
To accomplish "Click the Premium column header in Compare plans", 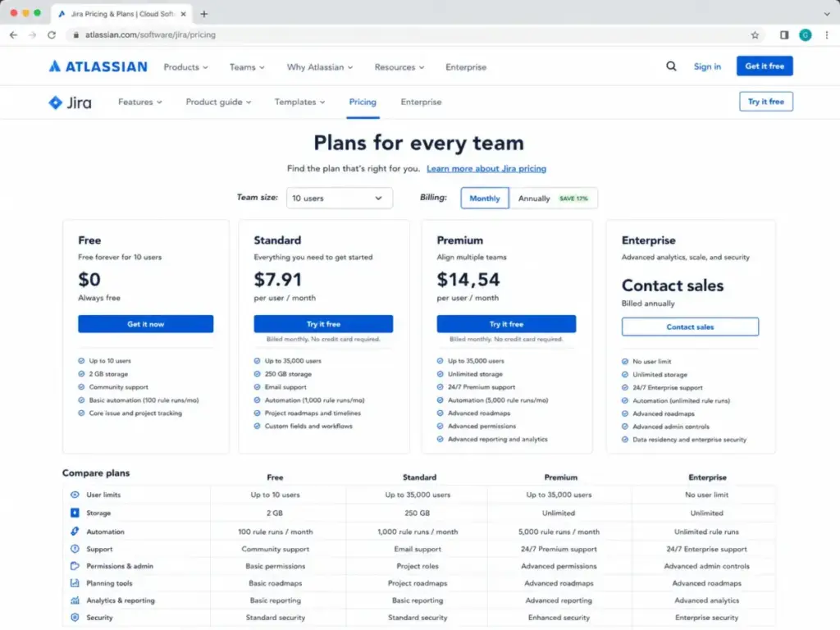I will 561,477.
